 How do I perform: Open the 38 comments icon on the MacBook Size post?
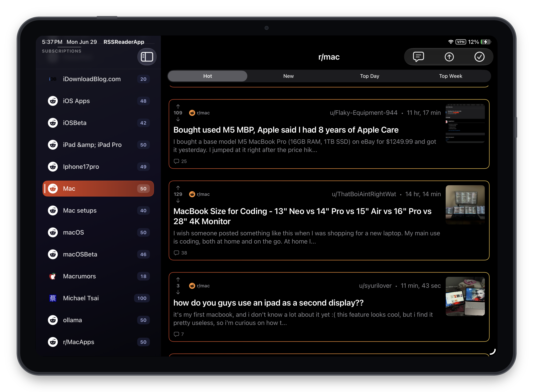click(176, 253)
